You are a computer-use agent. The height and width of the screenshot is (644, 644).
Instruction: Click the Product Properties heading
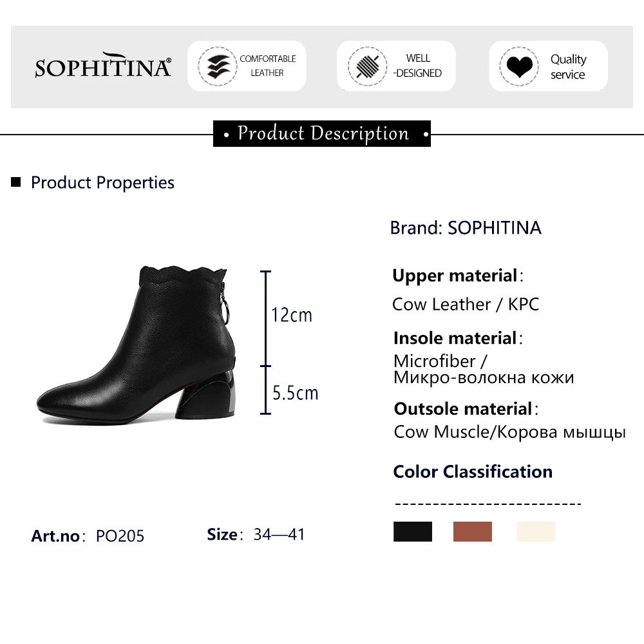[102, 183]
